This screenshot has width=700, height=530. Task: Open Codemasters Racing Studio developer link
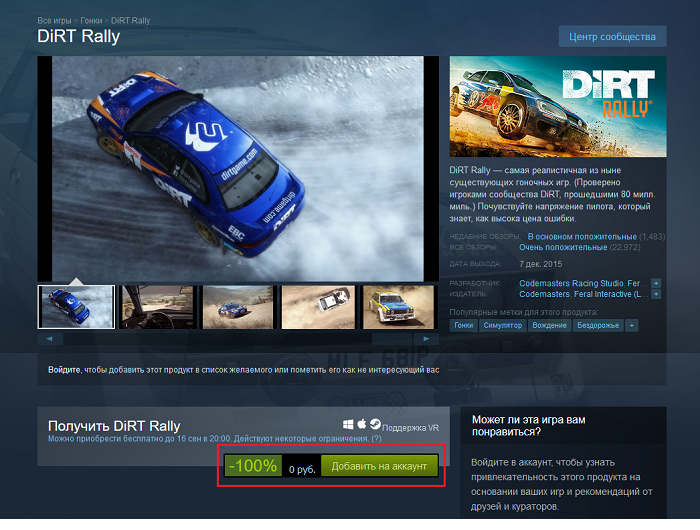click(x=571, y=283)
